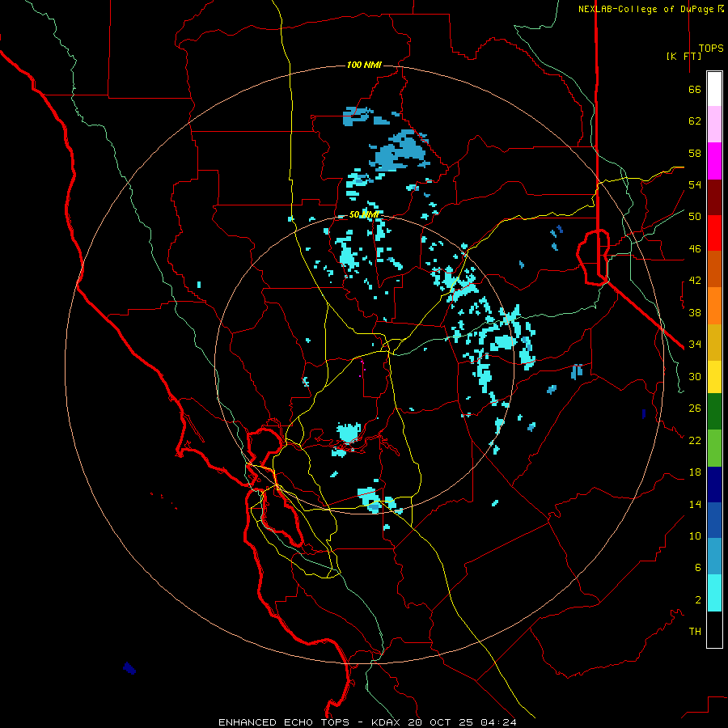The height and width of the screenshot is (728, 728).
Task: Click the legend value '66'
Action: point(695,90)
